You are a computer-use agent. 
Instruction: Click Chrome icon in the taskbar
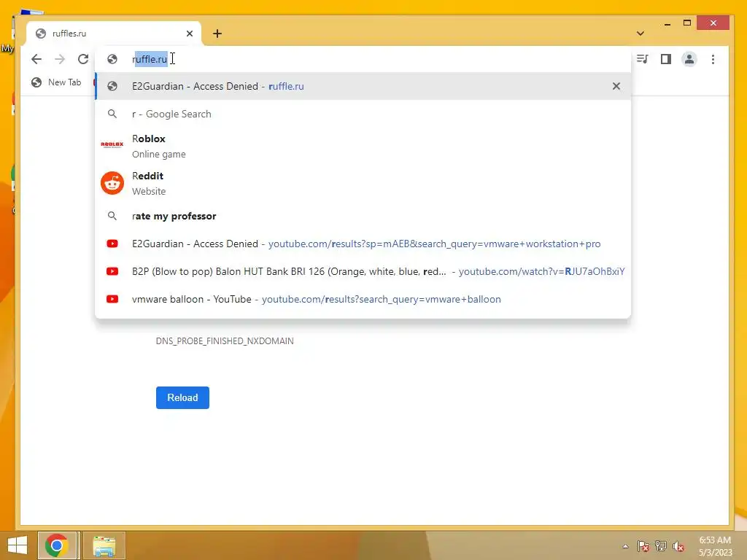(57, 545)
